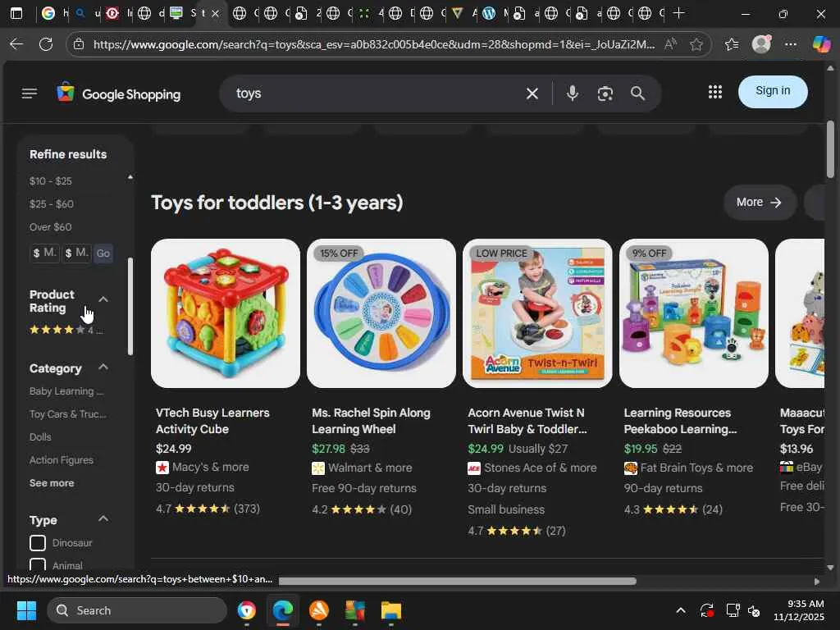Open Edge Settings and more menu
This screenshot has height=630, width=840.
click(791, 44)
